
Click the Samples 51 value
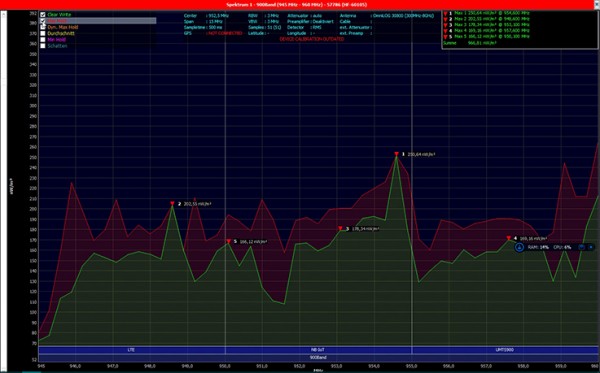tap(275, 27)
